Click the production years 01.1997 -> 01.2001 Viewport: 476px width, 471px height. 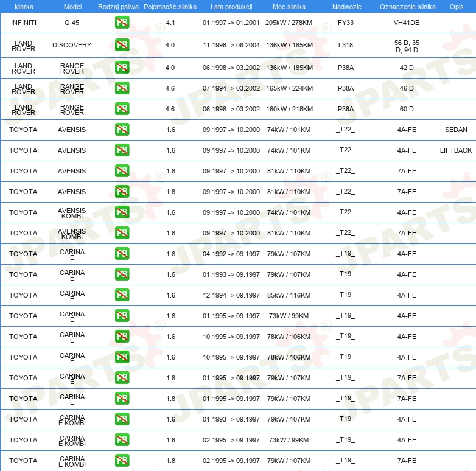pos(231,23)
